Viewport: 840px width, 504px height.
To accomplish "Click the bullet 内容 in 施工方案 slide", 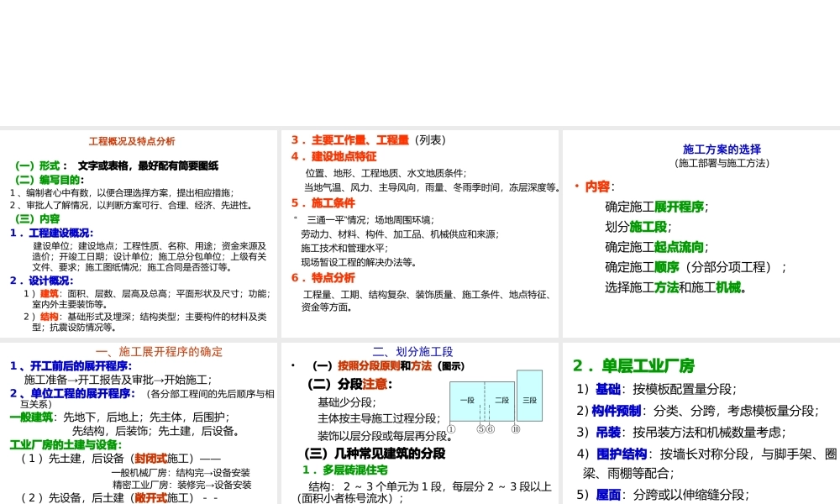I will coord(596,186).
